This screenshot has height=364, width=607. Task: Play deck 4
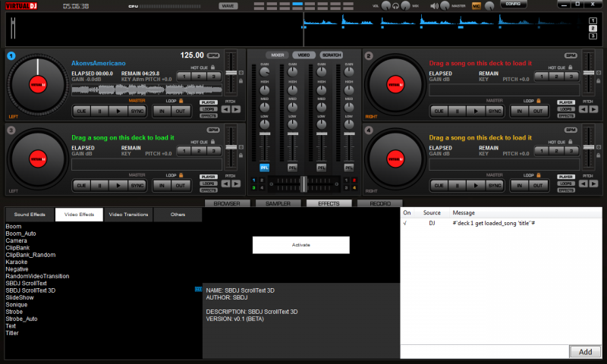point(476,186)
